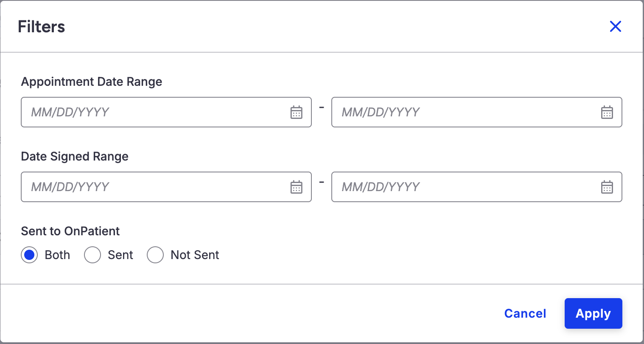Focus the Date Signed Range start field
644x344 pixels.
153,187
